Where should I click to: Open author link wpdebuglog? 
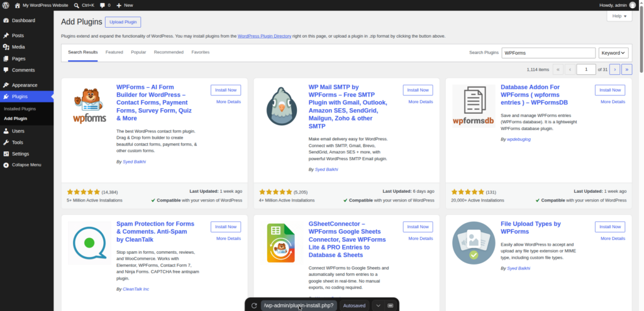519,139
